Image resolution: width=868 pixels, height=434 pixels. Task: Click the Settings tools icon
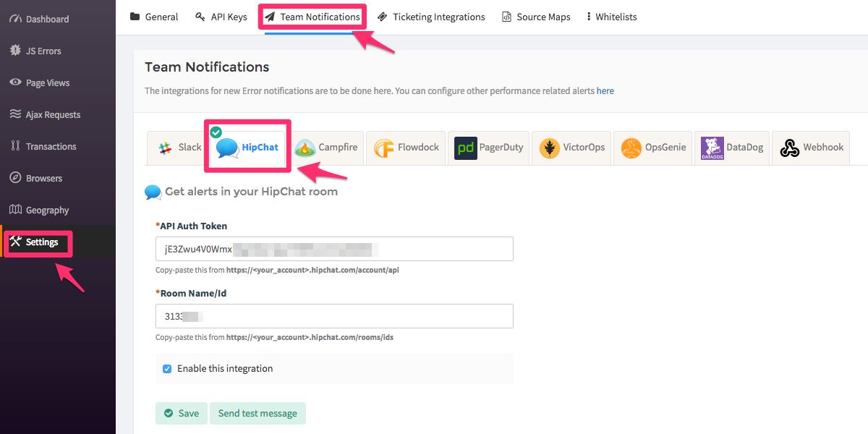coord(15,242)
